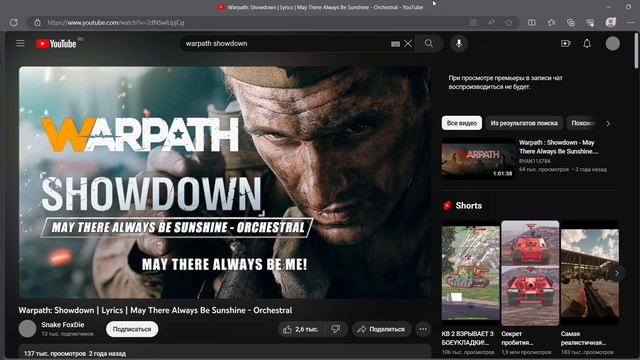
Task: Run search with the magnifier button
Action: (429, 43)
